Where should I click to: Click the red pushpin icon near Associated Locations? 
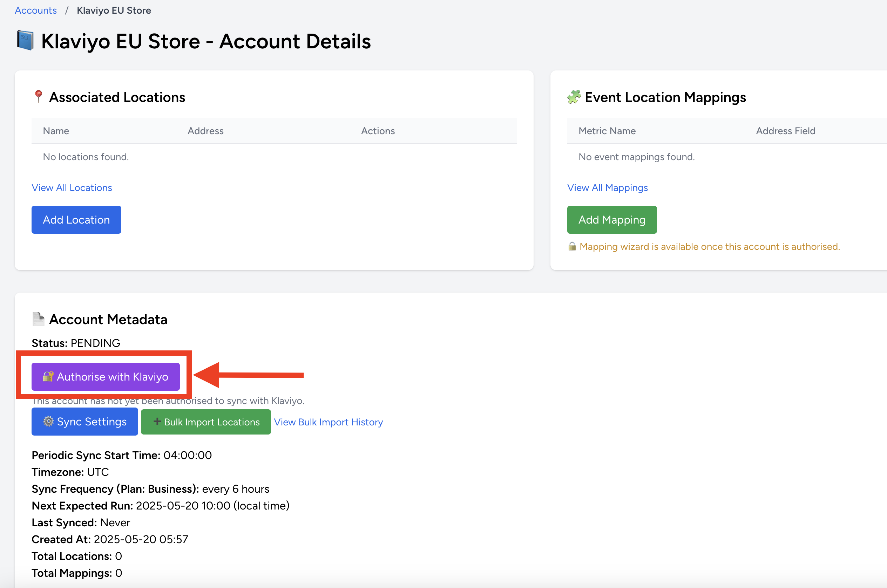point(38,97)
